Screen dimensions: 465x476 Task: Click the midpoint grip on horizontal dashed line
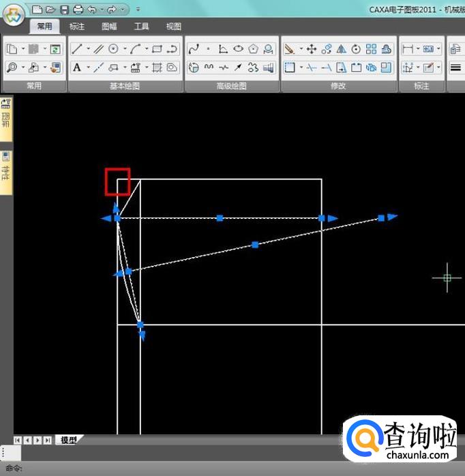pos(220,218)
